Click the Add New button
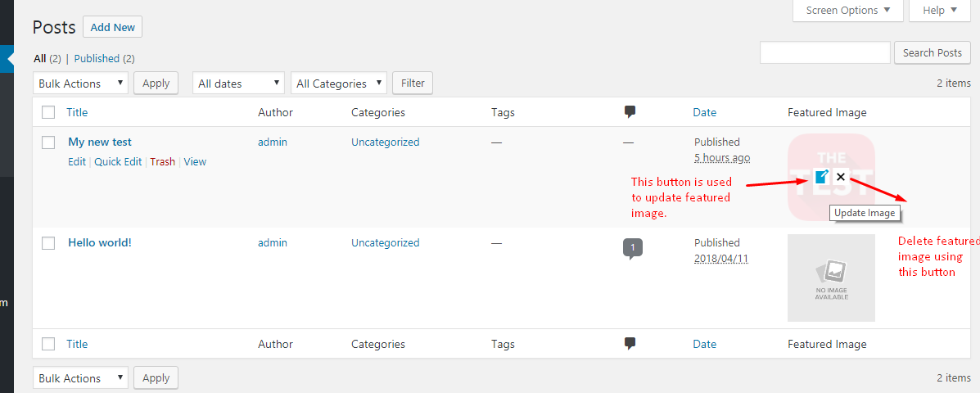The height and width of the screenshot is (393, 980). [x=112, y=28]
